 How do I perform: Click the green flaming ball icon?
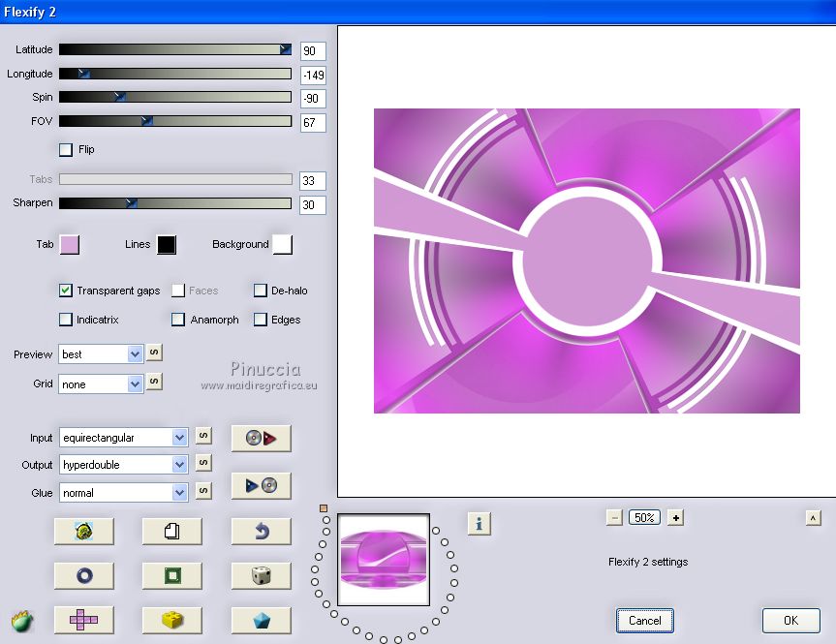click(22, 621)
